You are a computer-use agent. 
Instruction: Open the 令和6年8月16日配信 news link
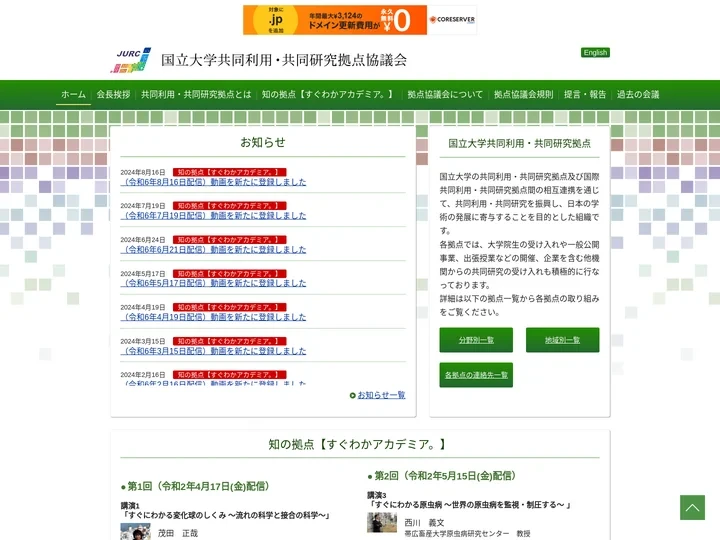(214, 182)
